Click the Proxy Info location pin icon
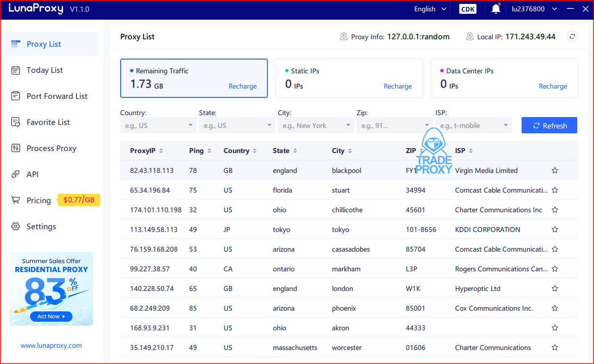Viewport: 594px width, 364px height. (344, 37)
